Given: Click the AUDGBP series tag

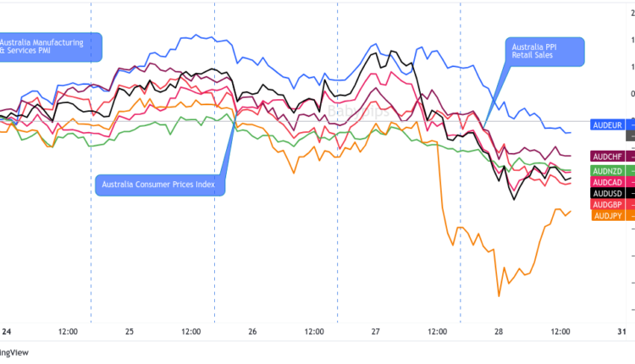Looking at the screenshot, I should 606,205.
